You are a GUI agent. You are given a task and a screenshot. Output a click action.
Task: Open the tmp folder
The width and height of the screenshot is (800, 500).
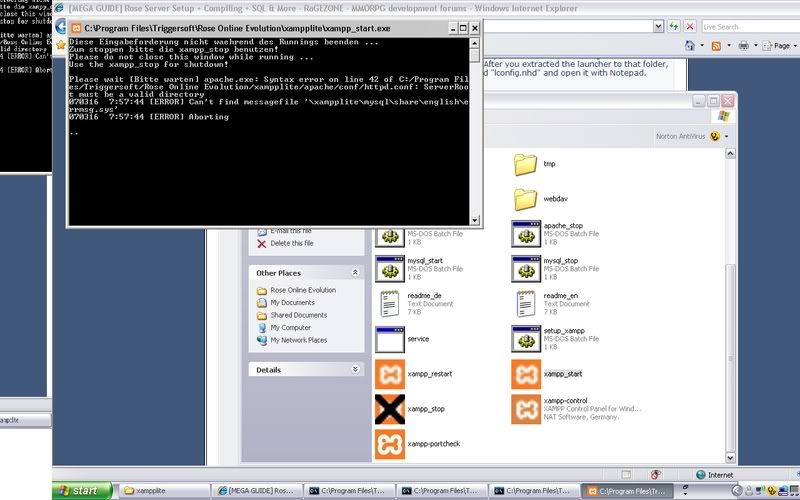(525, 164)
